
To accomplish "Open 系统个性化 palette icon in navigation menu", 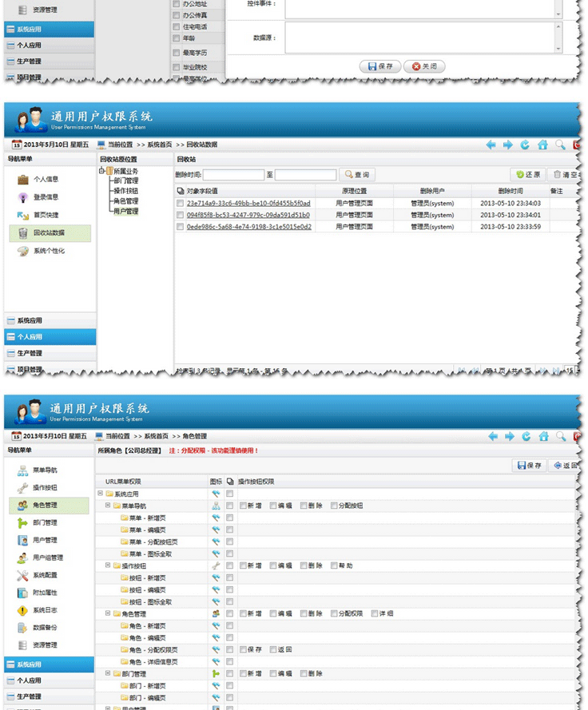I will tap(23, 251).
